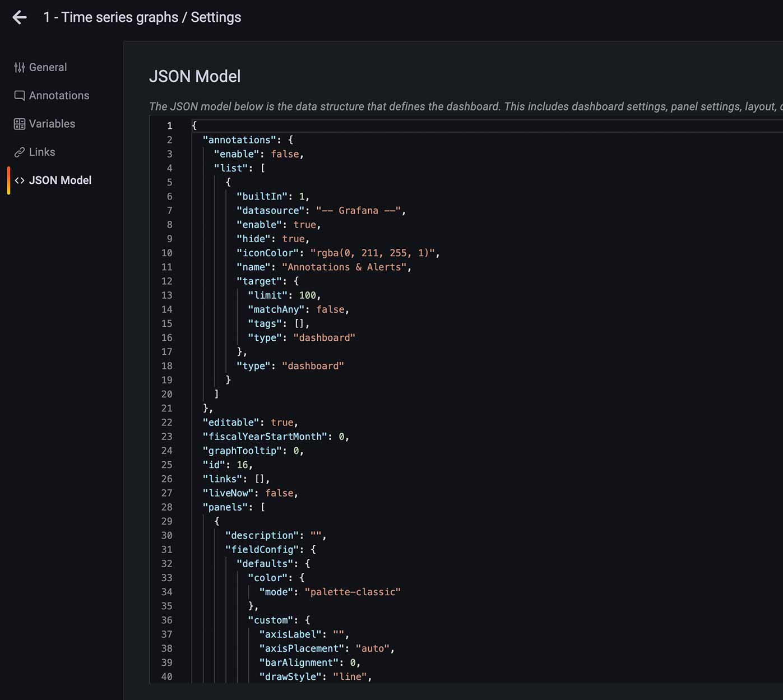The image size is (783, 700).
Task: Open the General settings section
Action: tap(40, 67)
